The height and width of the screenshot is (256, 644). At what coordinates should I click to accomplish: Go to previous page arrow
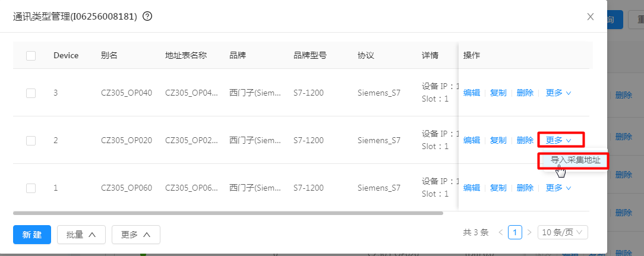[x=501, y=232]
